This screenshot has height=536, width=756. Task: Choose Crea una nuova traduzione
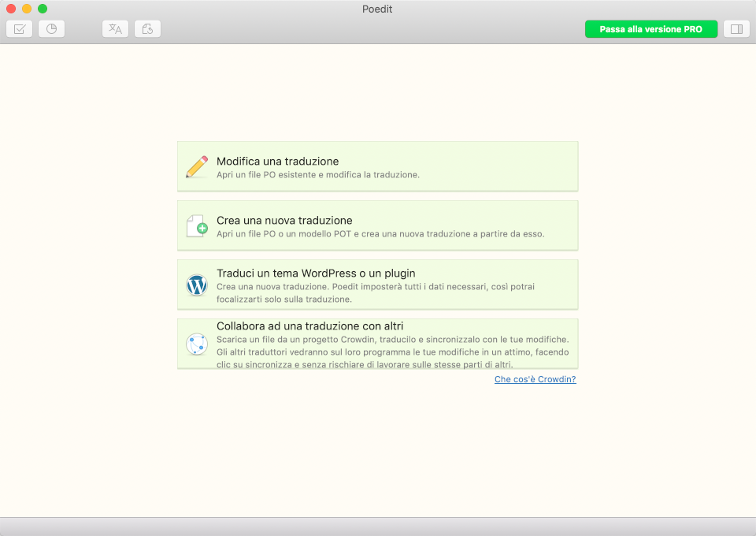[x=377, y=225]
